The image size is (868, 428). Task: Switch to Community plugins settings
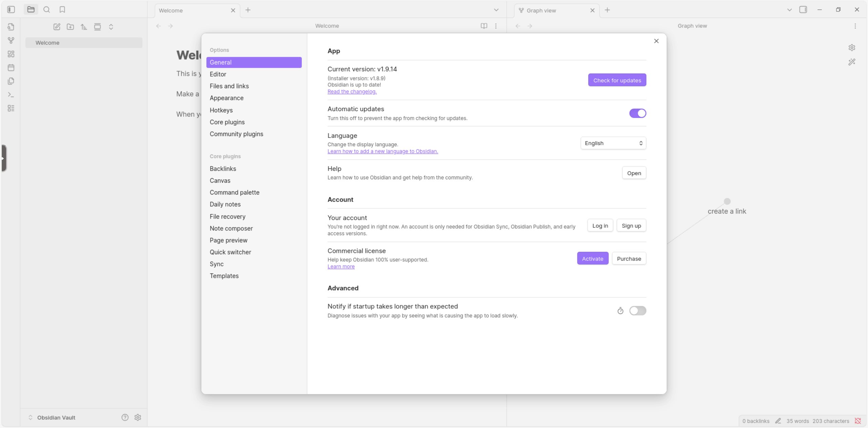pyautogui.click(x=236, y=134)
